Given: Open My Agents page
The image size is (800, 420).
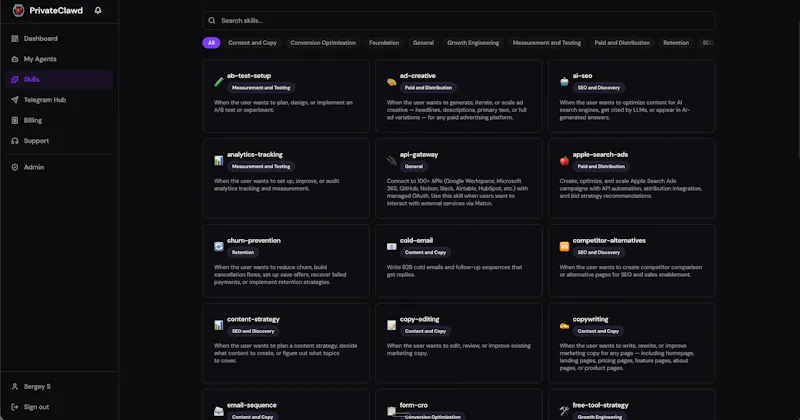Looking at the screenshot, I should point(59,59).
